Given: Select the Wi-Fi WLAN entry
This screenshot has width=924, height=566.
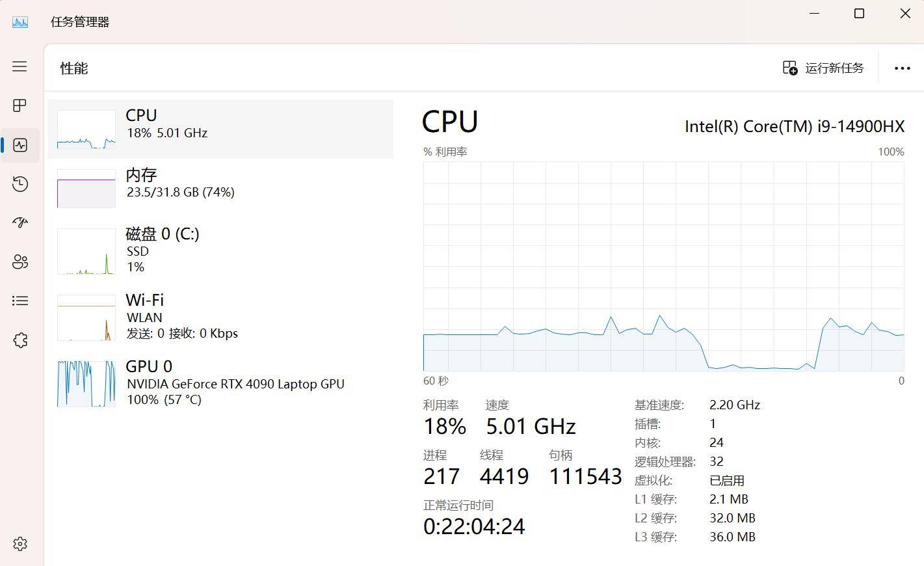Looking at the screenshot, I should point(220,317).
